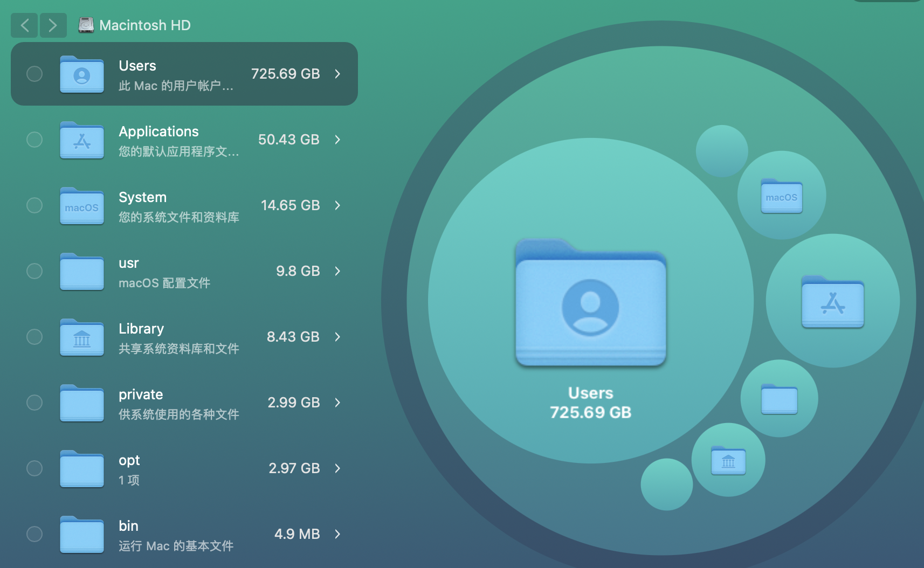Select the Applications bubble in the chart

[833, 301]
